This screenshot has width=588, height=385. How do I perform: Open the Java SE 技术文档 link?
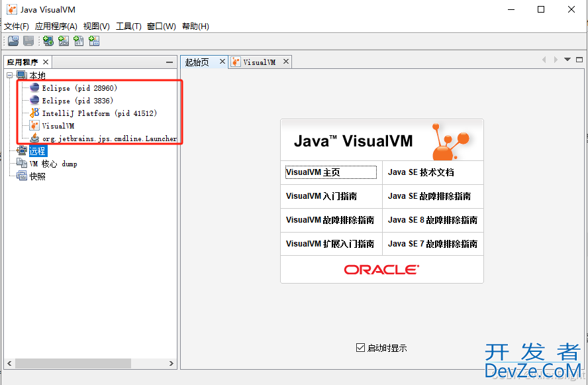(x=420, y=172)
